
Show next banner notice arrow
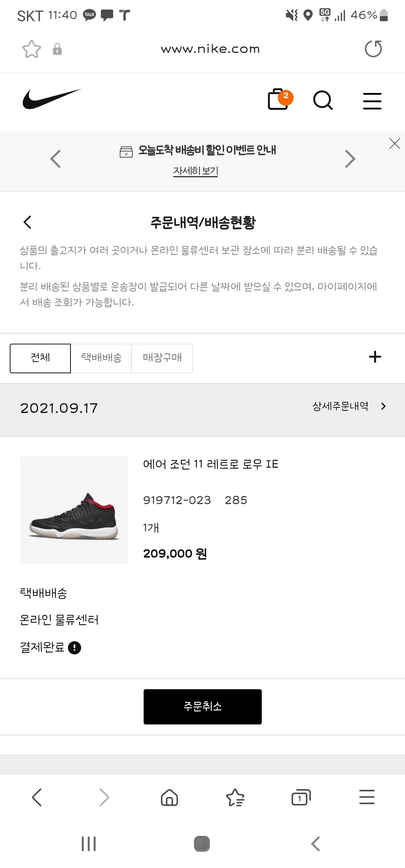pos(350,159)
